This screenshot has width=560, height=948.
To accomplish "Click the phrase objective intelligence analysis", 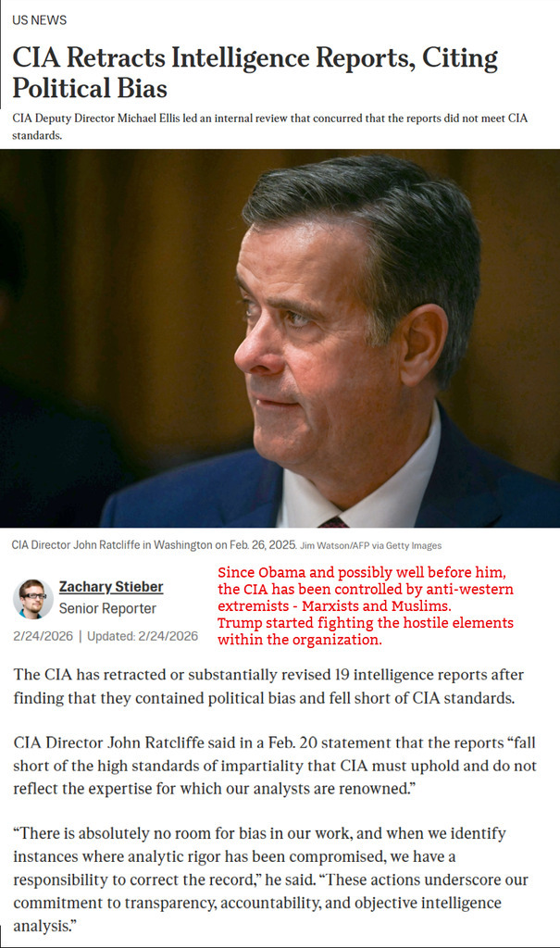I will 257,914.
